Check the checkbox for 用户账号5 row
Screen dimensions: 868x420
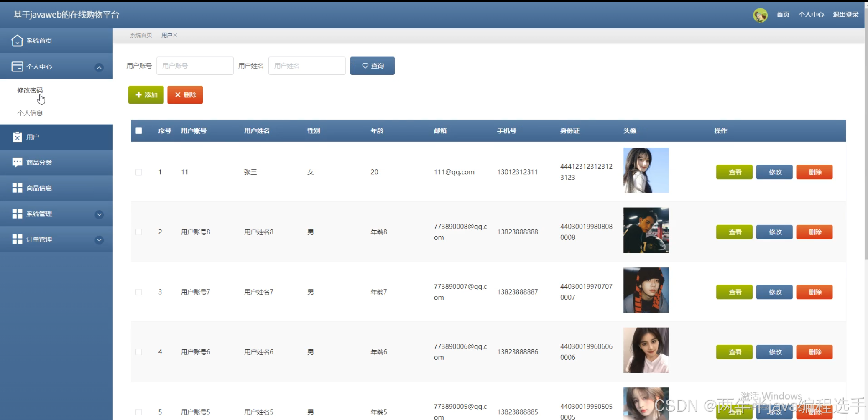click(139, 412)
